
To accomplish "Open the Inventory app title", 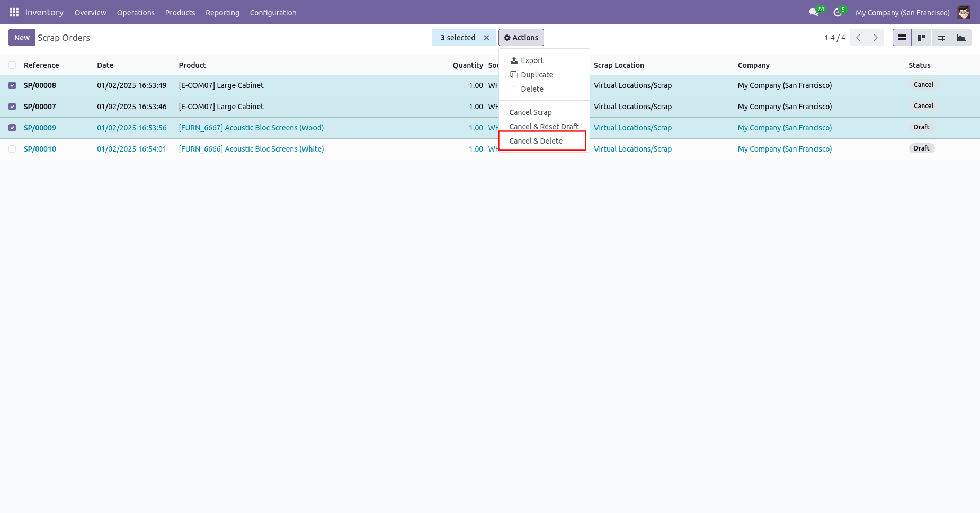I will [x=44, y=12].
